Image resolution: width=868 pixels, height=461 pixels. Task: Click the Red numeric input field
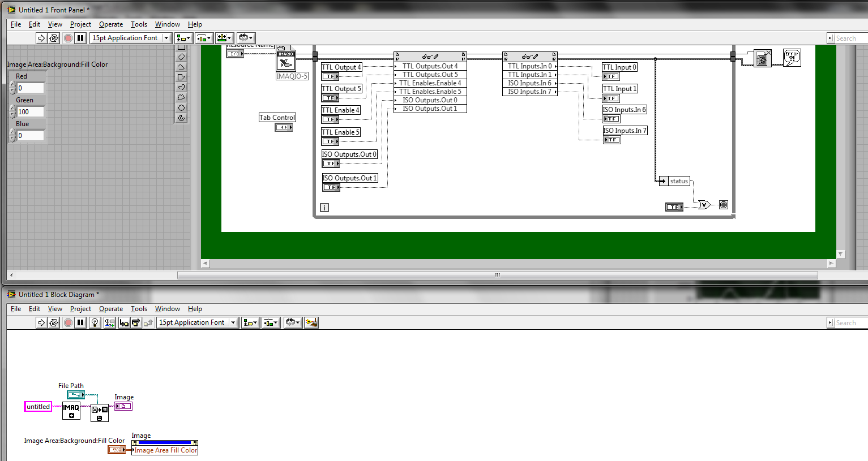click(x=30, y=88)
